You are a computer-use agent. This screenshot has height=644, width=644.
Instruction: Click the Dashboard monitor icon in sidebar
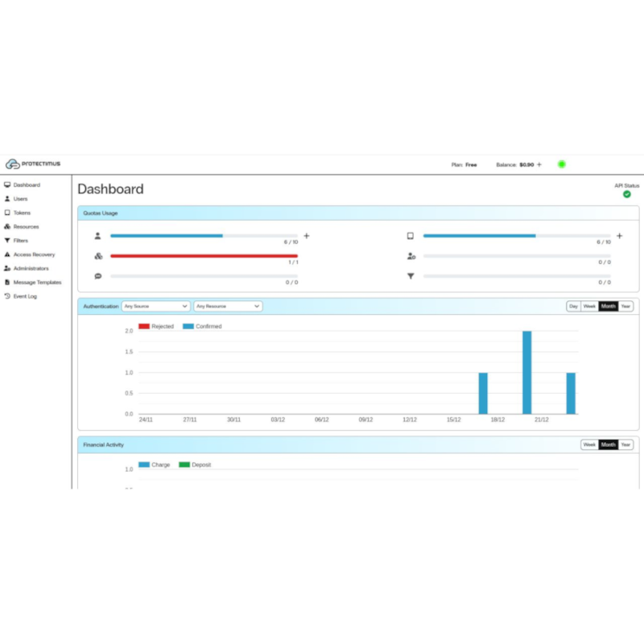click(7, 185)
